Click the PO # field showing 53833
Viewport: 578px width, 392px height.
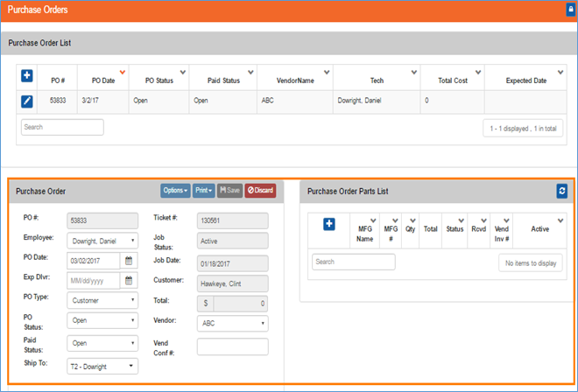tap(102, 220)
